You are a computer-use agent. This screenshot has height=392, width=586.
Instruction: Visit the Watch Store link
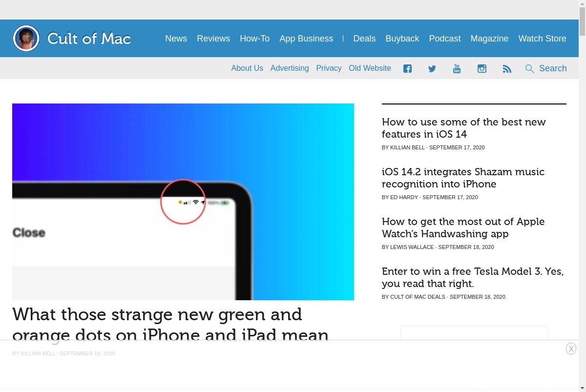click(542, 39)
